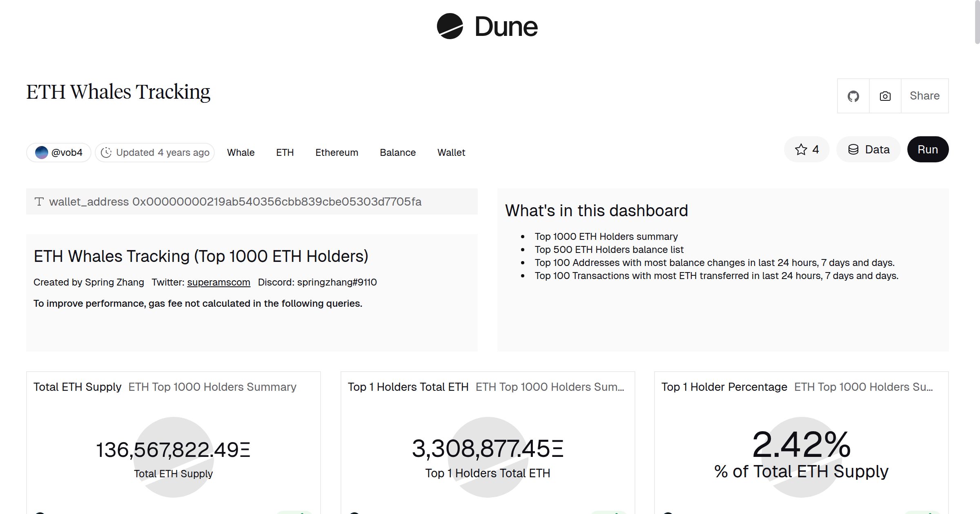Screen dimensions: 980x514
Task: Open the superamscom Twitter link
Action: [x=218, y=282]
